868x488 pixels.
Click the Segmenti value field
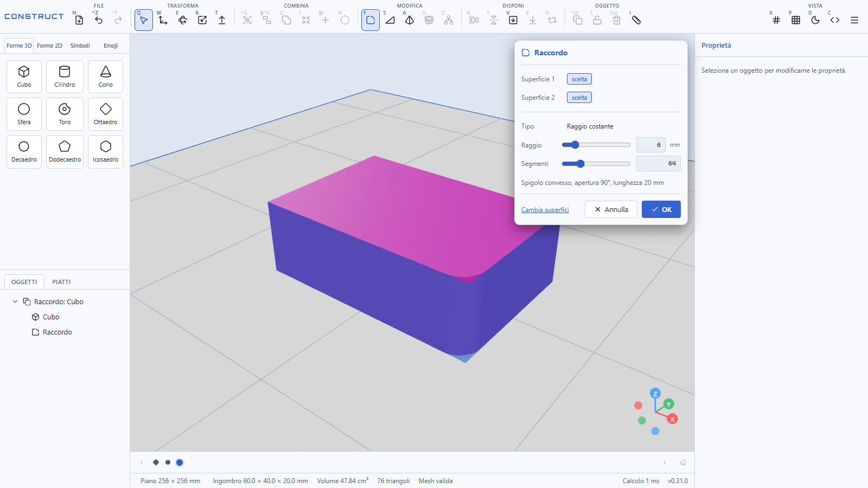click(x=658, y=163)
